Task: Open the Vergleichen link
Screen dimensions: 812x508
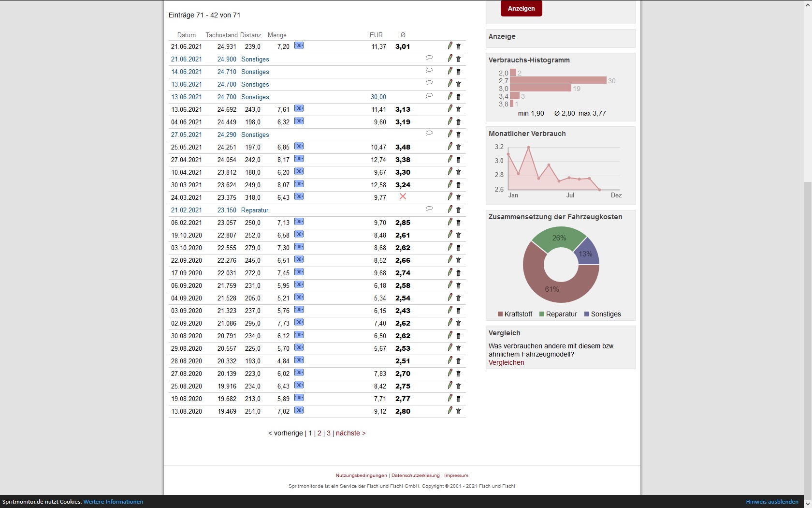Action: [x=506, y=362]
